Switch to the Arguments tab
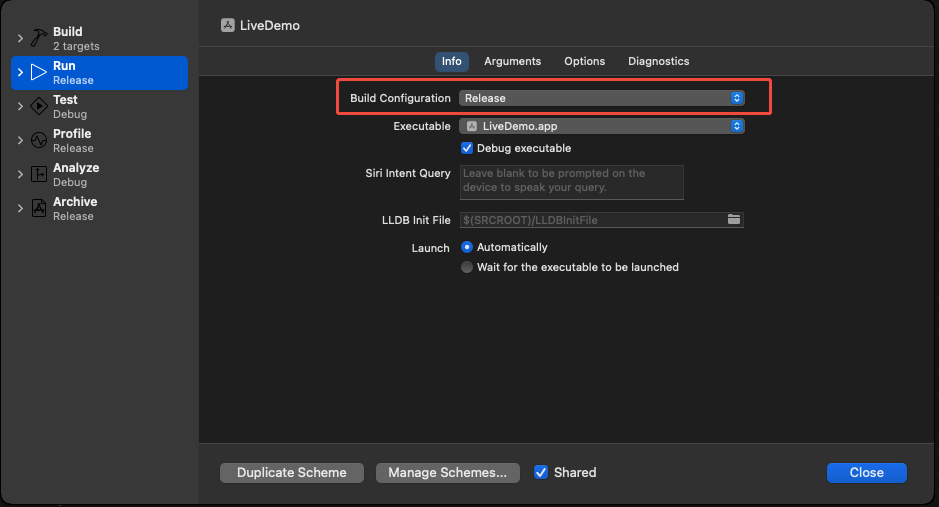This screenshot has width=939, height=507. pyautogui.click(x=512, y=61)
